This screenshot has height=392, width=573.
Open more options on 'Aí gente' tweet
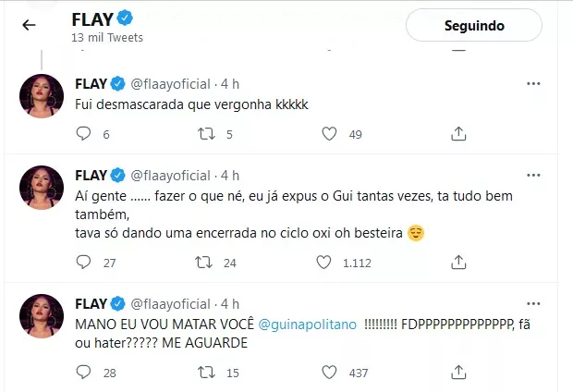[533, 175]
